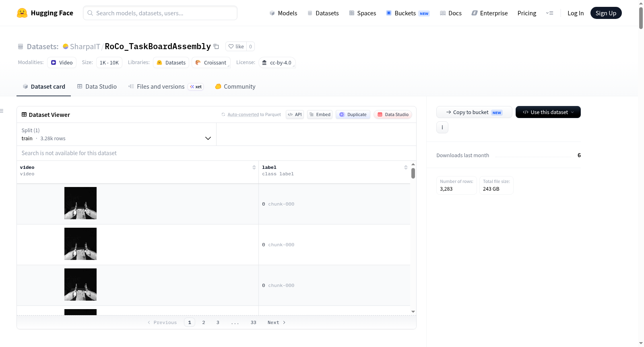
Task: Open Models in the top navigation
Action: (x=283, y=13)
